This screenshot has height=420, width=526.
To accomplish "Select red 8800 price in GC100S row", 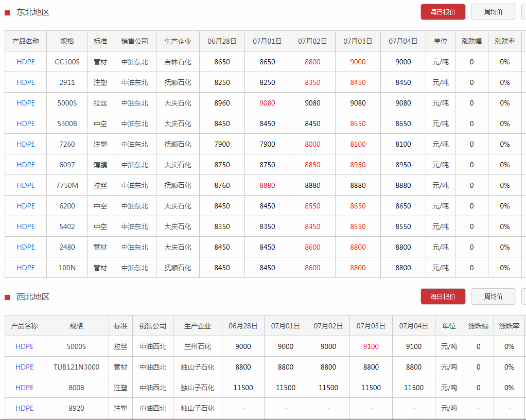I will coord(312,62).
